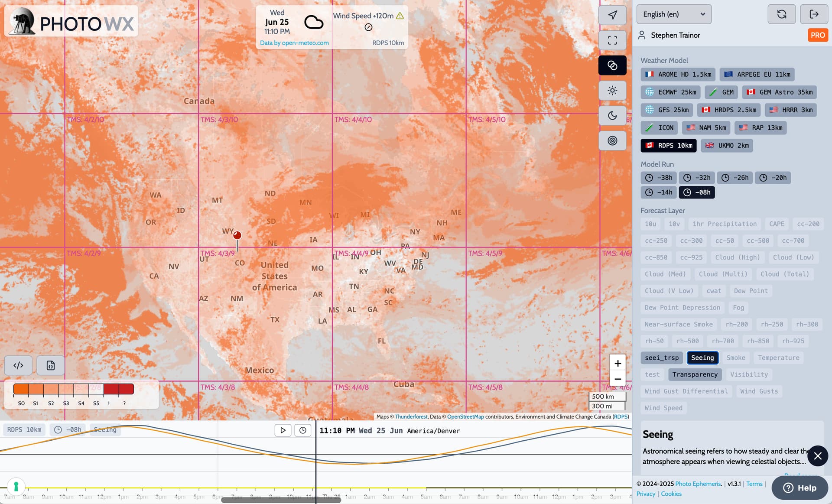Click the target concentric circles icon
This screenshot has height=504, width=832.
click(x=612, y=141)
